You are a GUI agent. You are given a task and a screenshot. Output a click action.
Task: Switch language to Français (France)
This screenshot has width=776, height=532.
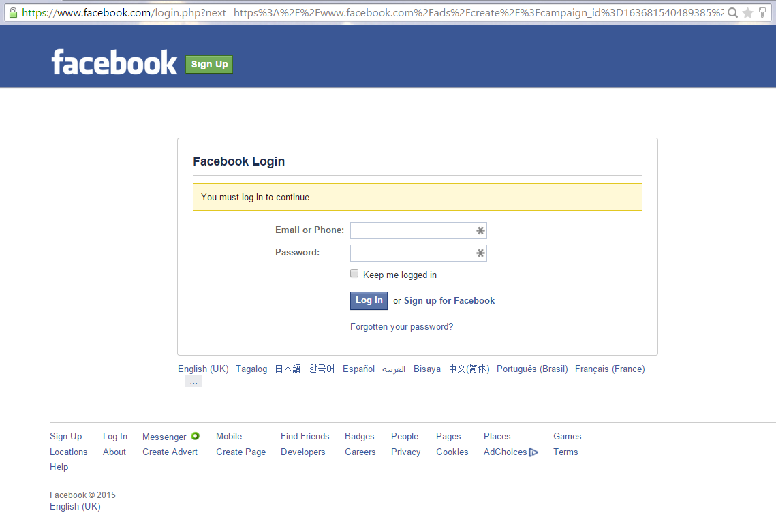click(x=610, y=369)
